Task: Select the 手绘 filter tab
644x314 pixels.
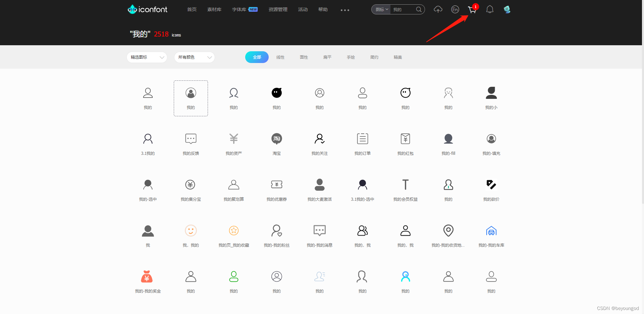Action: coord(351,57)
